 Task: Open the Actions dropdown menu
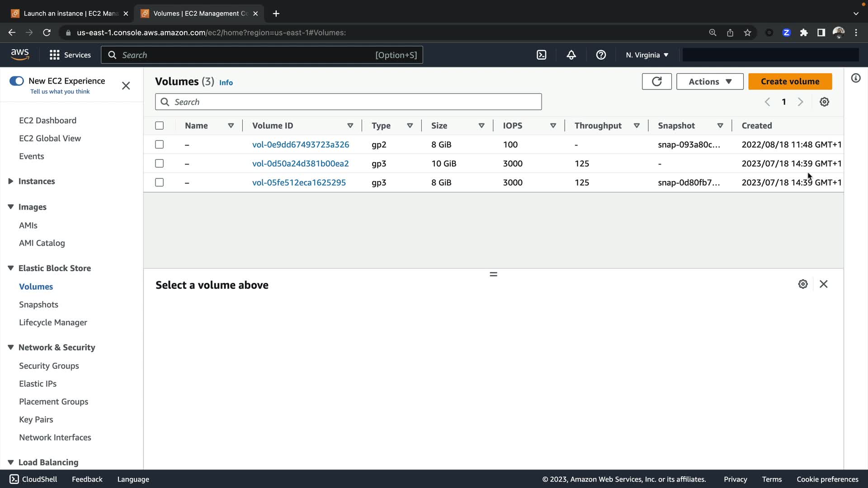(x=709, y=82)
